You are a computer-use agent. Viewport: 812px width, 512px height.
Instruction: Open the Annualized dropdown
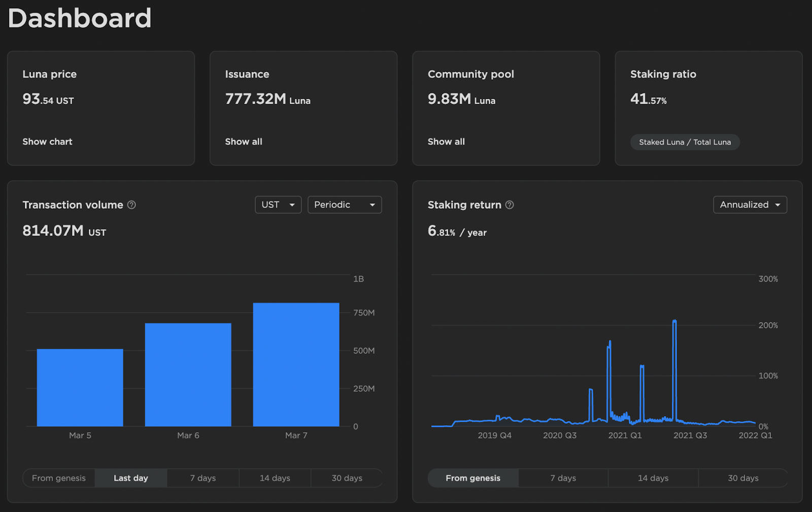click(750, 205)
